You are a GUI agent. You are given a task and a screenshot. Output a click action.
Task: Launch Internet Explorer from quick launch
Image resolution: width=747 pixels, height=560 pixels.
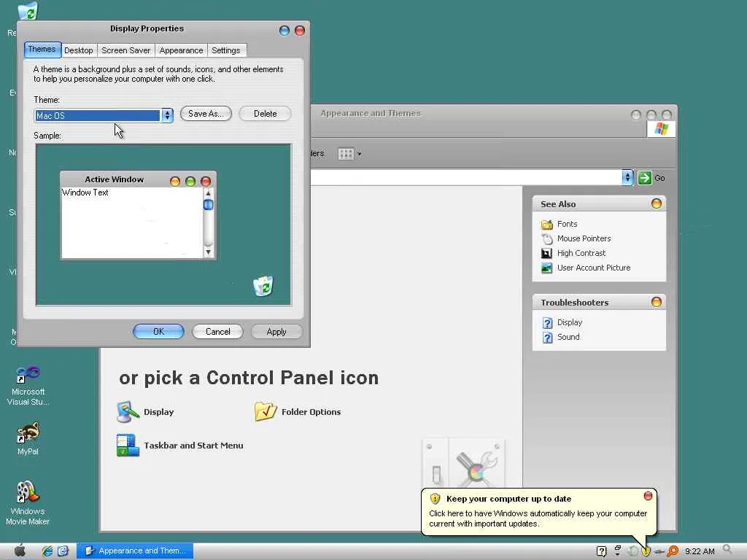click(47, 551)
